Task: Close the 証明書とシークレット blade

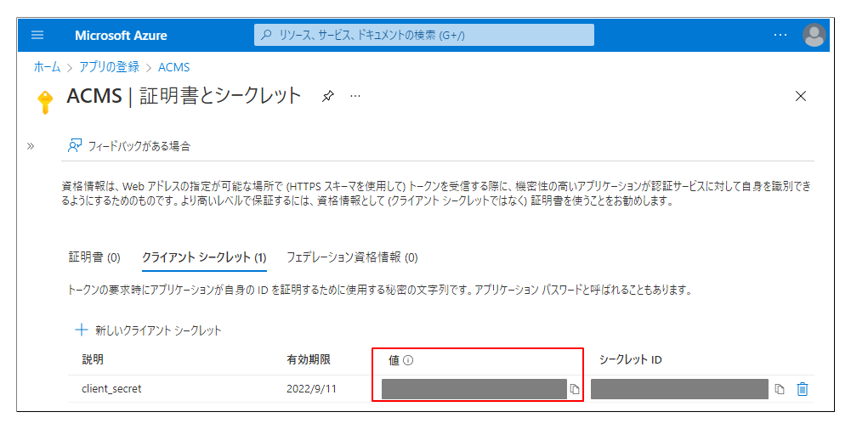Action: (801, 96)
